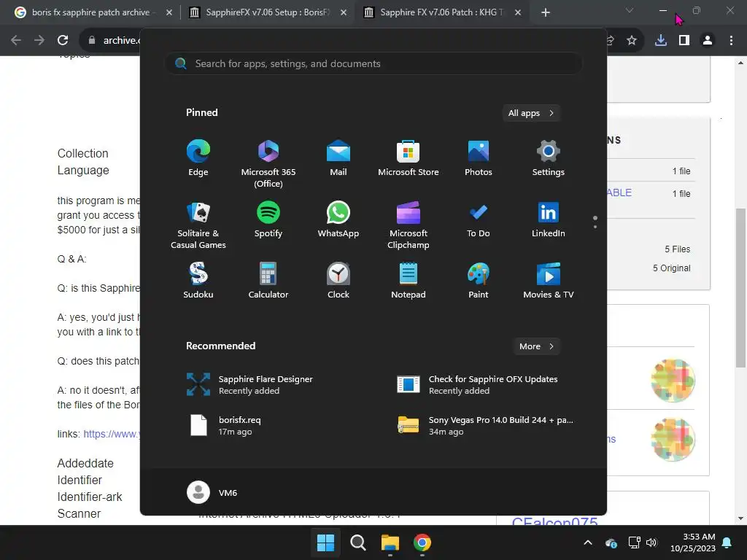Screen dimensions: 747x560
Task: Bookmark this page with the star
Action: tap(632, 41)
